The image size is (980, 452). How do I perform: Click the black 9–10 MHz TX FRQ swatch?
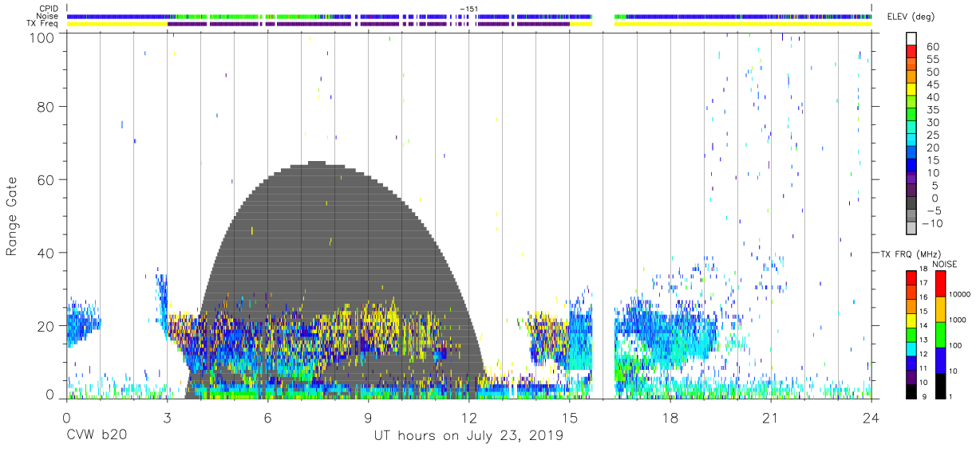click(911, 391)
